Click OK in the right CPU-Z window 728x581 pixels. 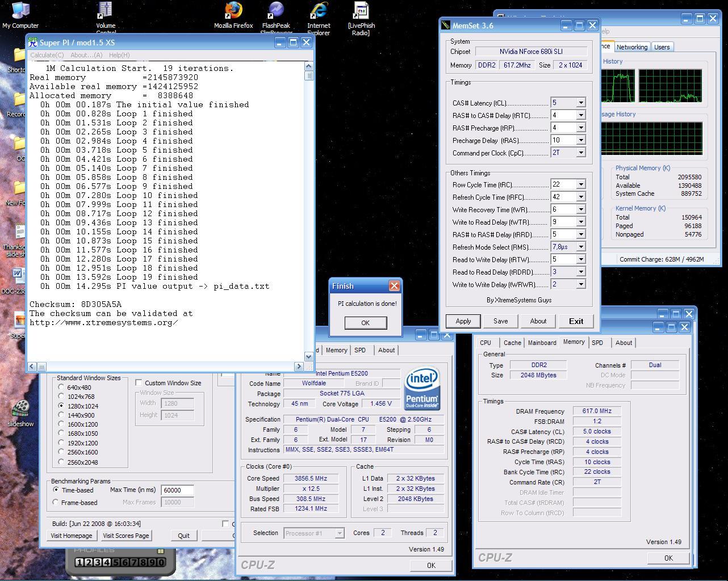668,558
